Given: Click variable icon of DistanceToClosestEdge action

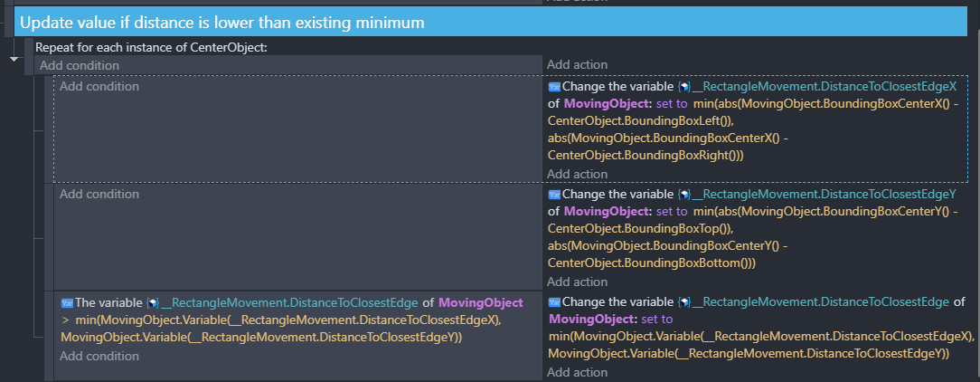Looking at the screenshot, I should point(554,301).
